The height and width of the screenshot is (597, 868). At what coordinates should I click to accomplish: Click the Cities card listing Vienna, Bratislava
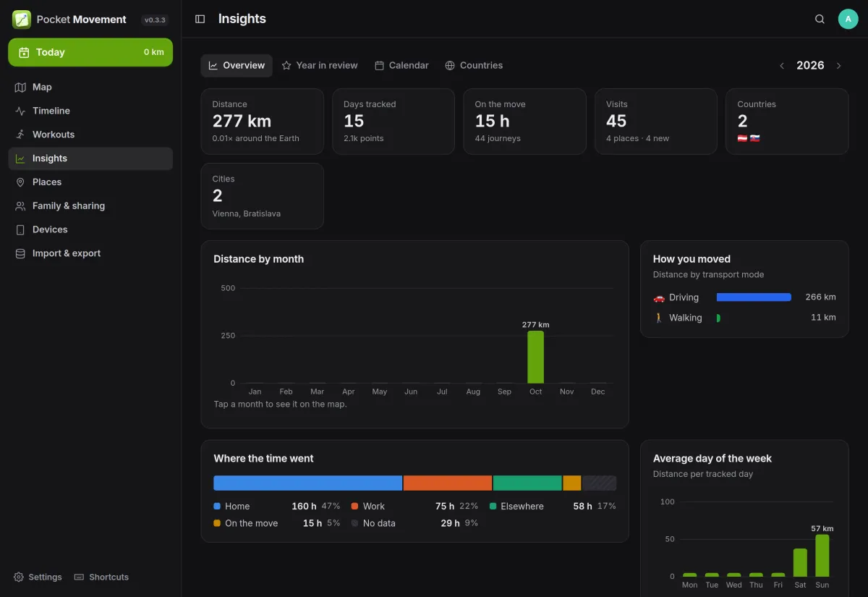tap(262, 196)
